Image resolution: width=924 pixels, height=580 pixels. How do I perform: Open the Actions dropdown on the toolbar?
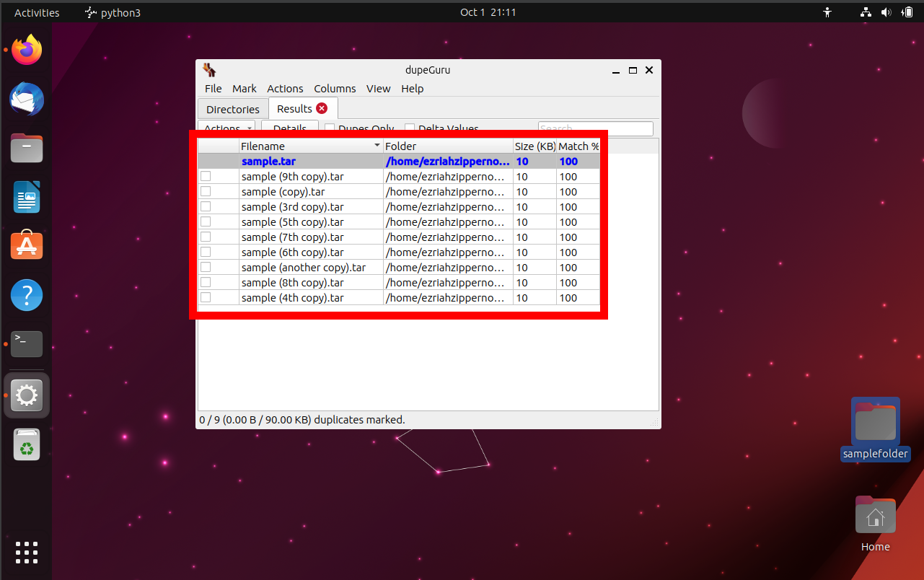click(x=226, y=128)
